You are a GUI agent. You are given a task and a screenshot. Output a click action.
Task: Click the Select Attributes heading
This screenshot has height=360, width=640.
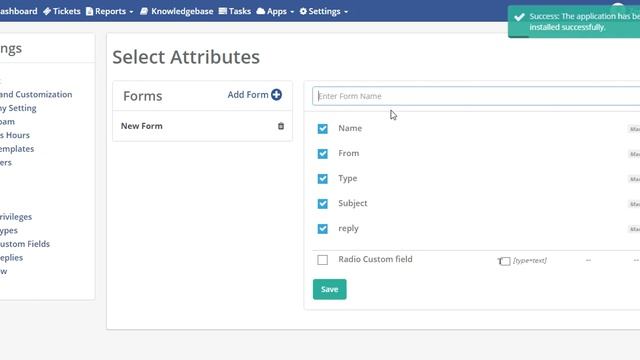(186, 57)
